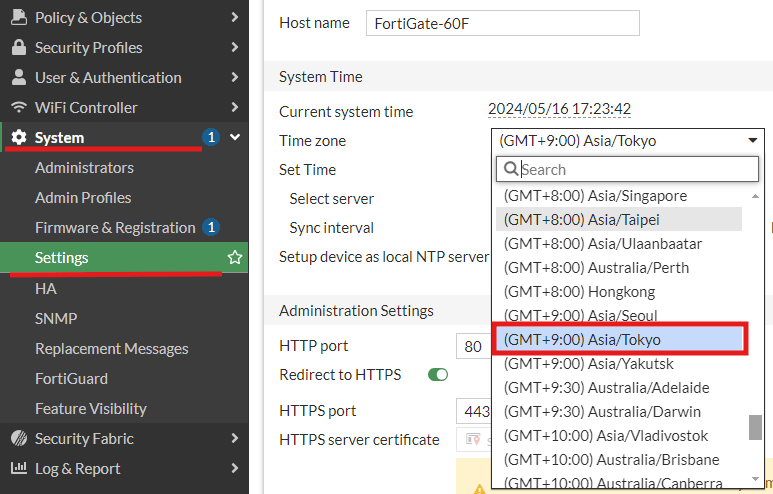The image size is (773, 494).
Task: Select (GMT+10:00) Asia/Vladivostok time zone
Action: pos(619,436)
